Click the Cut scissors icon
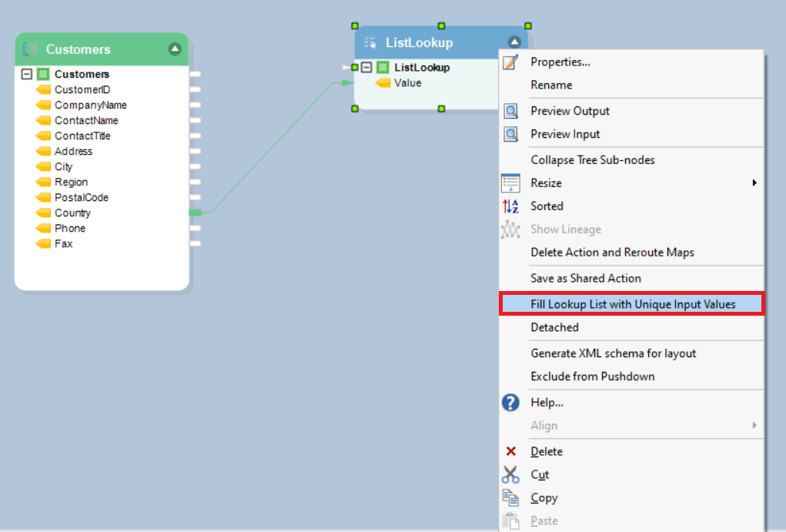786x532 pixels. click(x=510, y=474)
